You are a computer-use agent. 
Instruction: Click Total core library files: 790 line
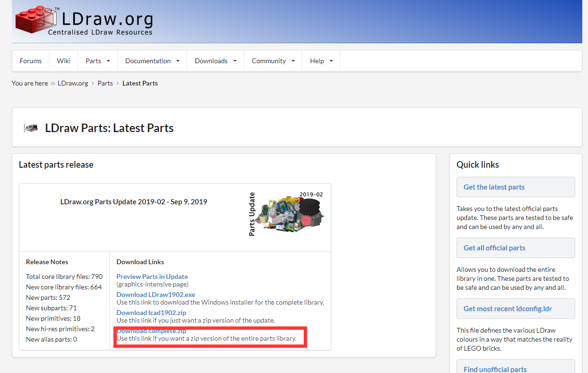[x=64, y=277]
